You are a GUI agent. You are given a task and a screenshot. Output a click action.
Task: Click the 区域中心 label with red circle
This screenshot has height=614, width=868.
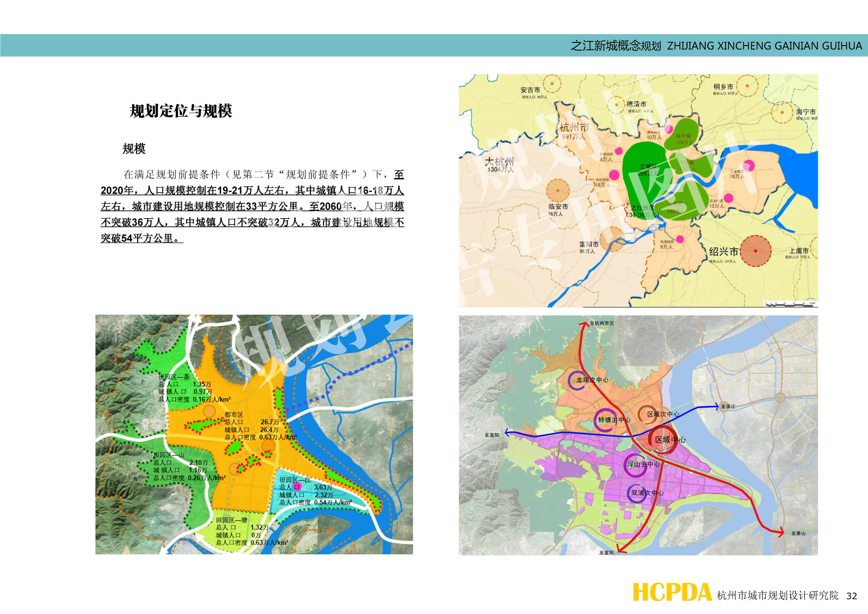coord(670,440)
